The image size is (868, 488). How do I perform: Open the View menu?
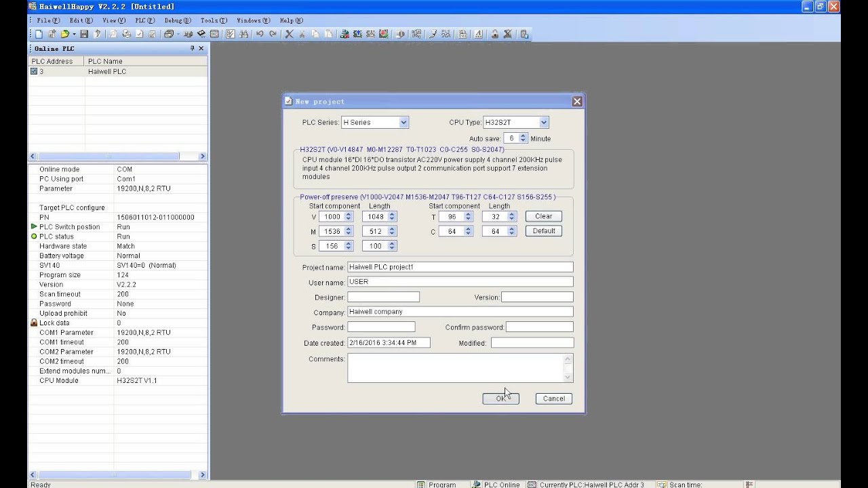(x=114, y=20)
